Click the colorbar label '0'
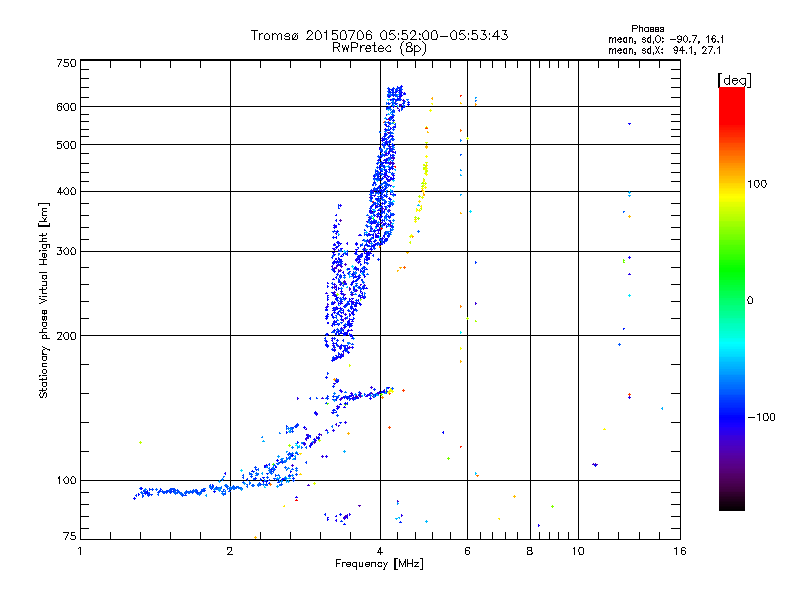Viewport: 800px width, 600px height. tap(750, 301)
